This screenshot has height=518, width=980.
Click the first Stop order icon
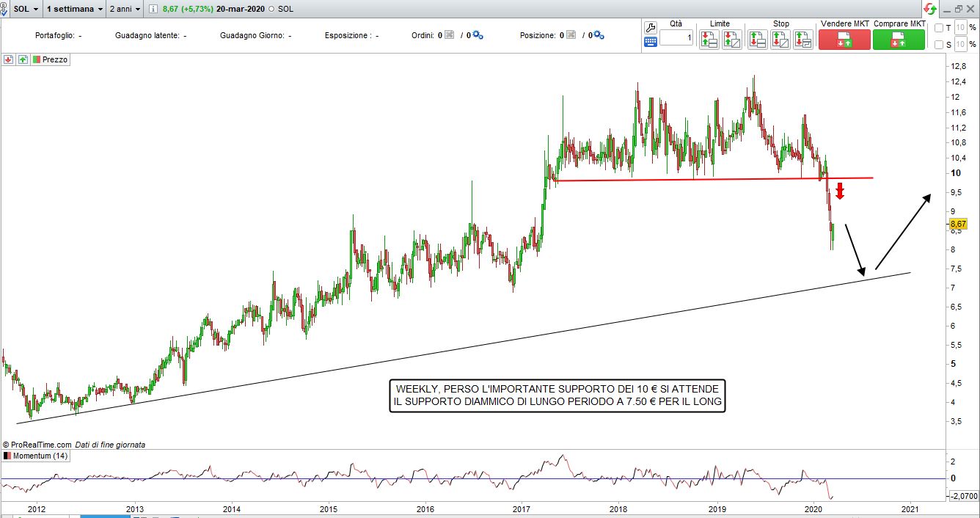758,40
